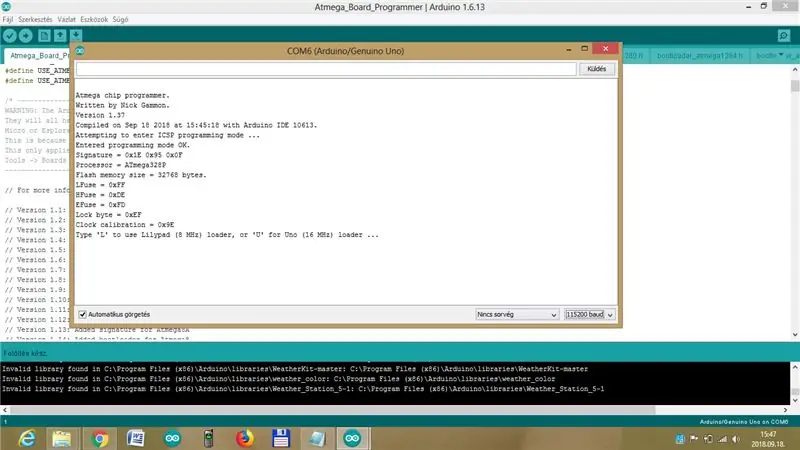Open a sketch with the Open arrow icon
This screenshot has height=450, width=800.
pyautogui.click(x=60, y=35)
